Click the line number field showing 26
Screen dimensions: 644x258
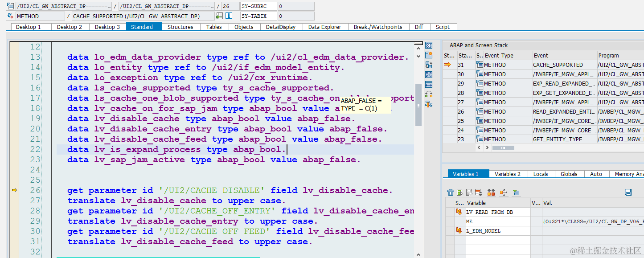tap(230, 6)
